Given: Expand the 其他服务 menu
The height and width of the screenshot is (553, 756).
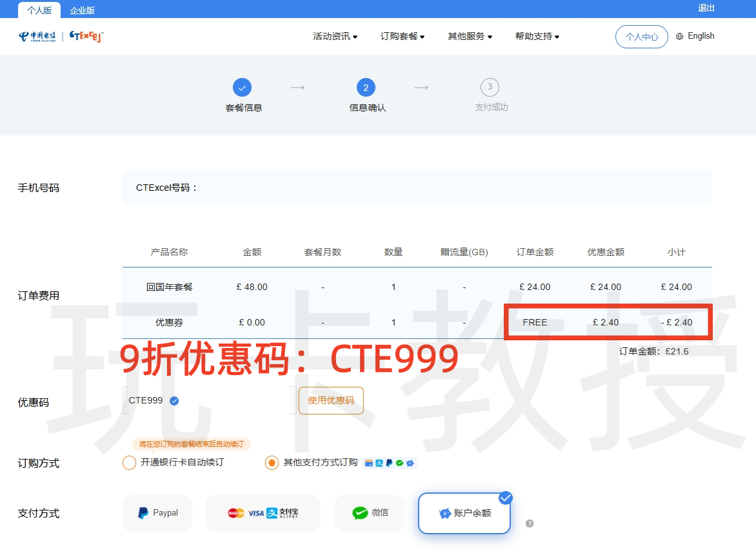Looking at the screenshot, I should coord(470,36).
